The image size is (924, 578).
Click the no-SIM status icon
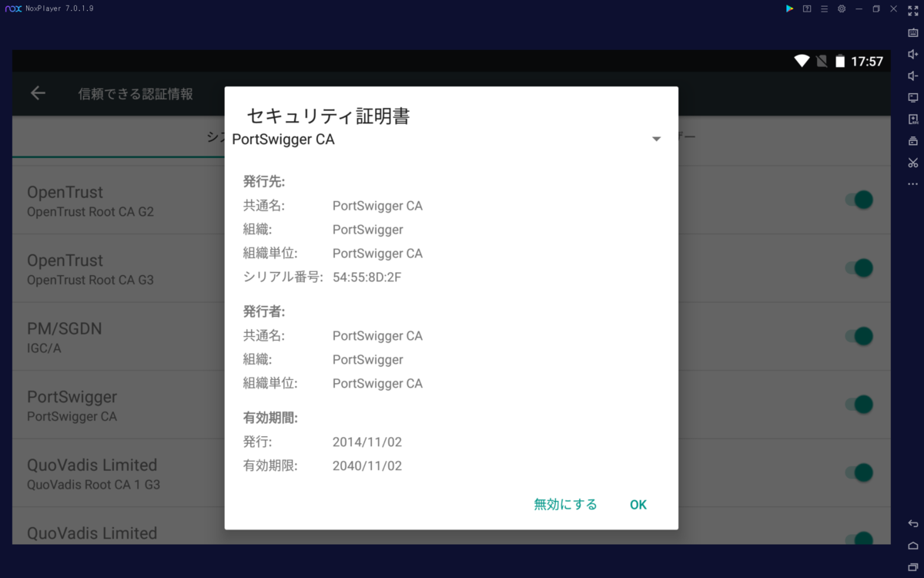[x=822, y=61]
